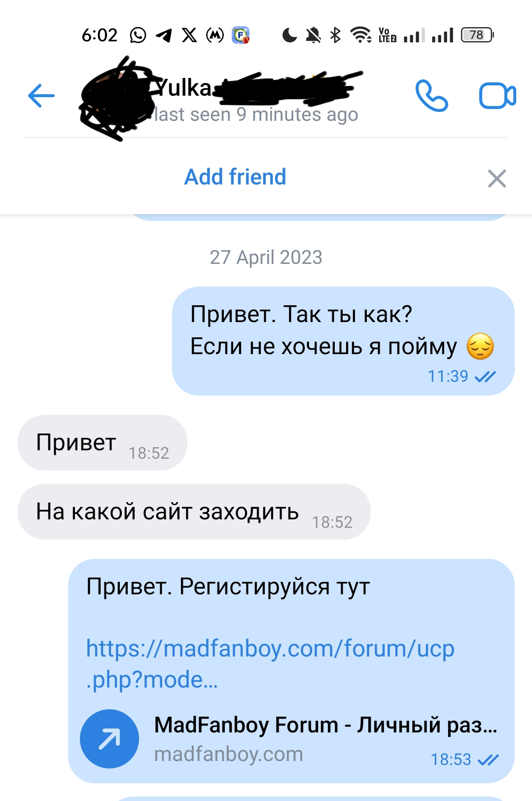Image resolution: width=532 pixels, height=801 pixels.
Task: Tap the pensive emoji in message
Action: click(480, 346)
